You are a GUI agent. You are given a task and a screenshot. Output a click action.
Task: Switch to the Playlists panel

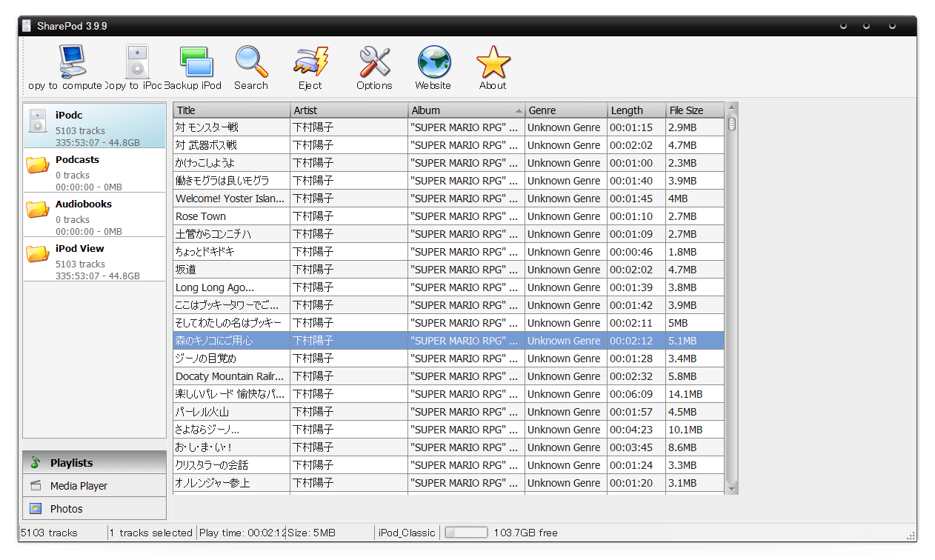(95, 463)
